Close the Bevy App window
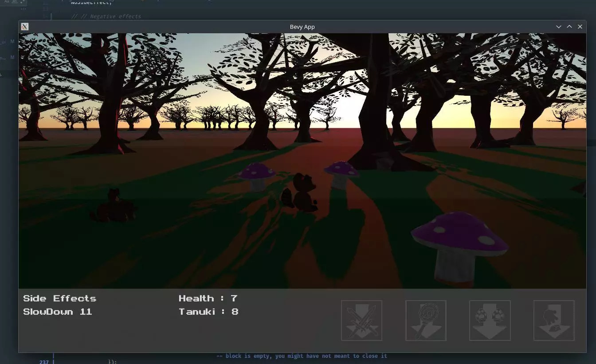This screenshot has width=596, height=364. (x=580, y=27)
